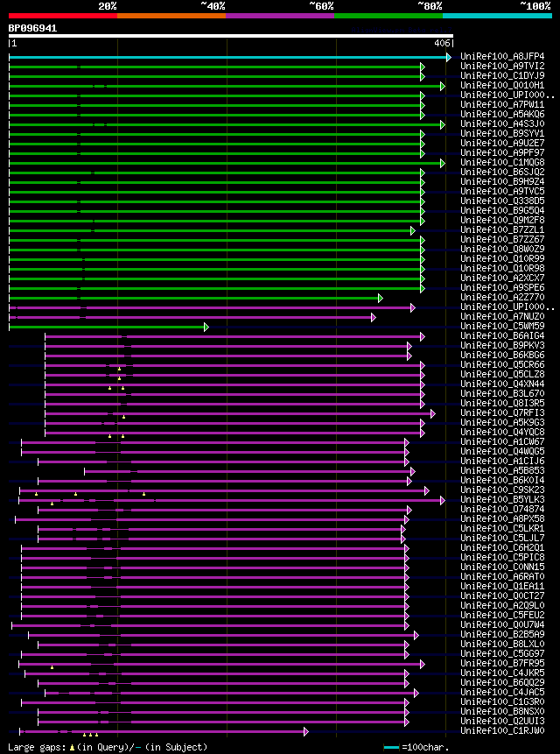Image resolution: width=560 pixels, height=754 pixels.
Task: Click the UniRef100_A9PF97 label
Action: tap(502, 152)
